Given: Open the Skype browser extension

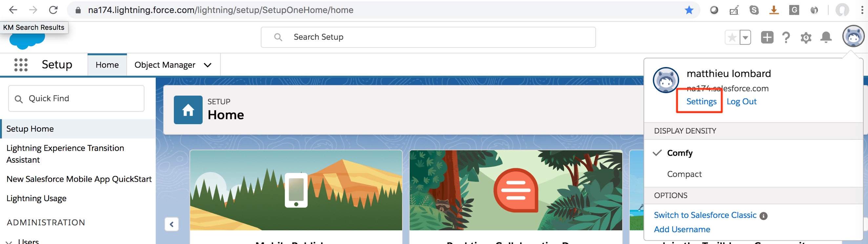Looking at the screenshot, I should coord(754,10).
